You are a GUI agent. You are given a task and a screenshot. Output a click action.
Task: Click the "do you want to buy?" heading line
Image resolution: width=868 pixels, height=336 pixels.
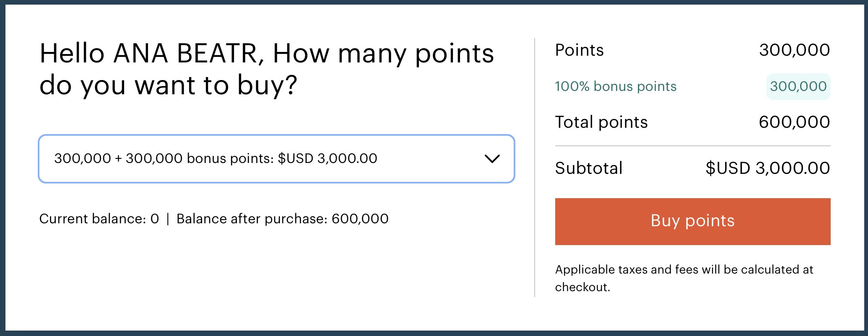click(168, 85)
